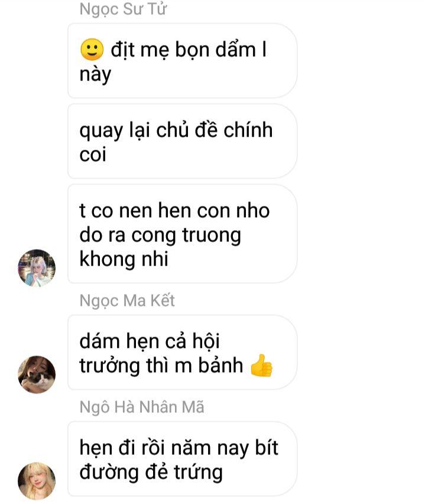Screen dimensions: 425x504
Task: Select the message bubble starting with smiley
Action: click(x=182, y=61)
